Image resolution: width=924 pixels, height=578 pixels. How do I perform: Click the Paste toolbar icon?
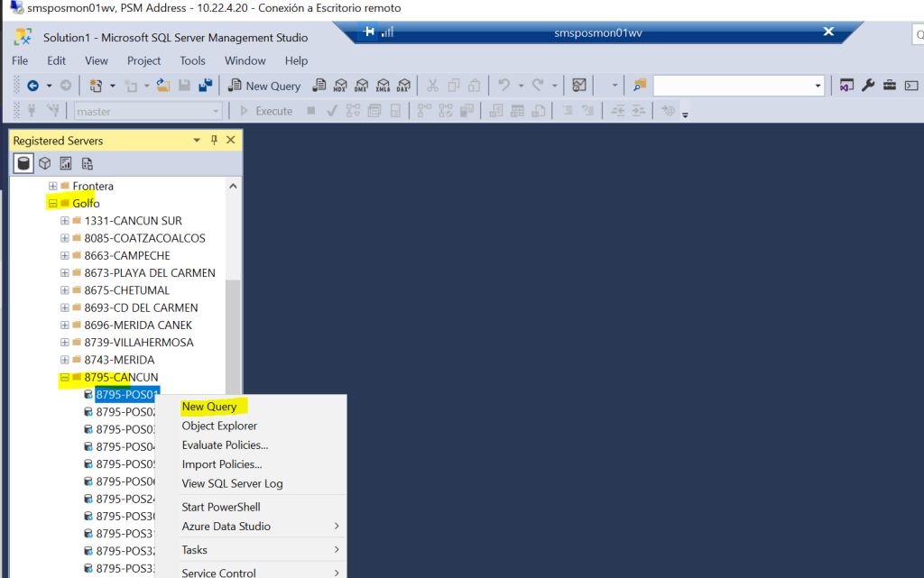tap(475, 86)
